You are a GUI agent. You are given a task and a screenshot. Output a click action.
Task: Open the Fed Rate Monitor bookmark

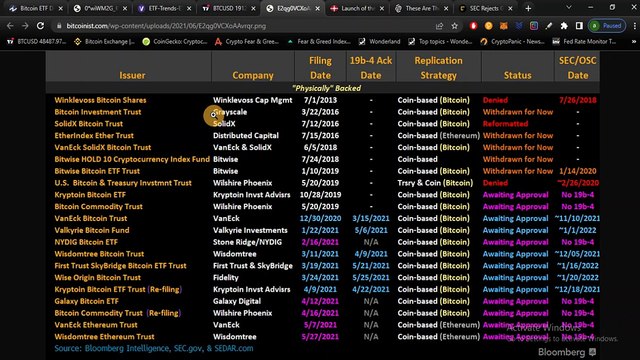pos(584,42)
